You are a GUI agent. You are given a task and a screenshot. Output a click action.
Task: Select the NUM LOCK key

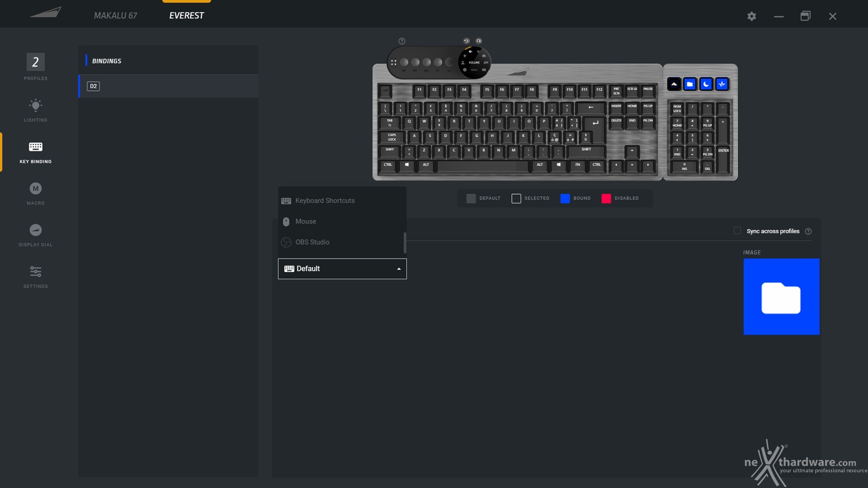coord(677,108)
